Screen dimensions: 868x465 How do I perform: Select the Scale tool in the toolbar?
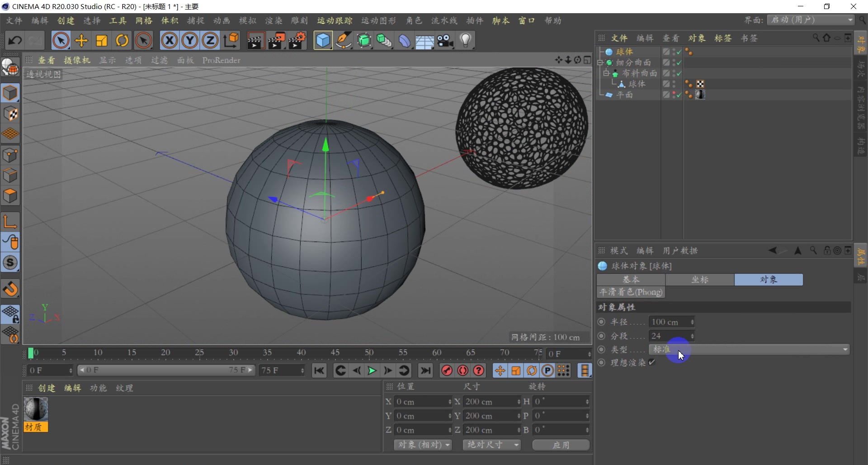101,40
